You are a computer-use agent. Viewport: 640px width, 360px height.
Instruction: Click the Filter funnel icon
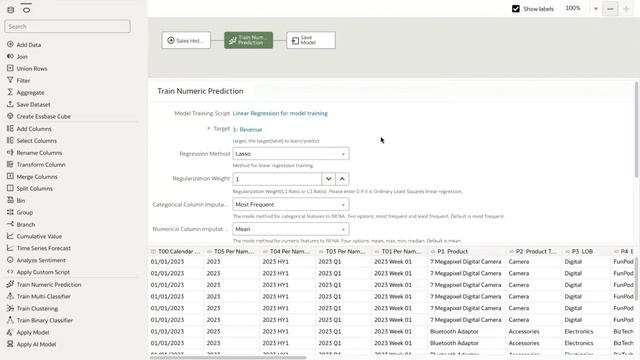(10, 80)
